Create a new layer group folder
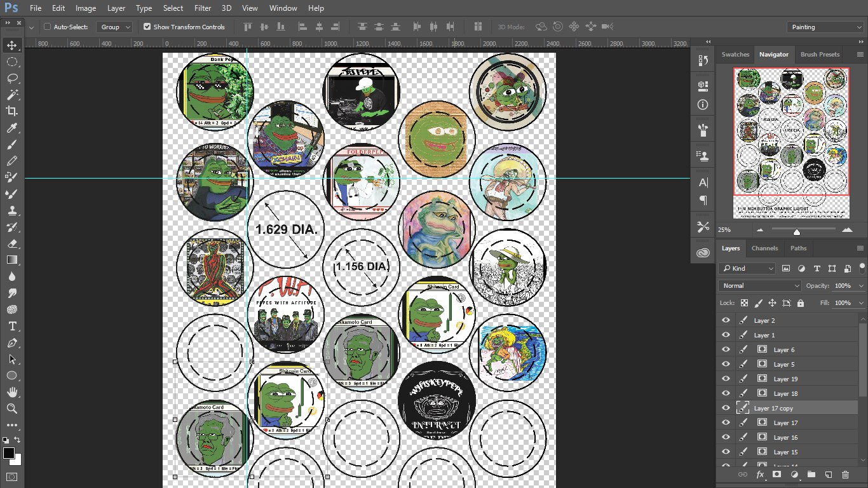This screenshot has width=868, height=488. tap(811, 475)
